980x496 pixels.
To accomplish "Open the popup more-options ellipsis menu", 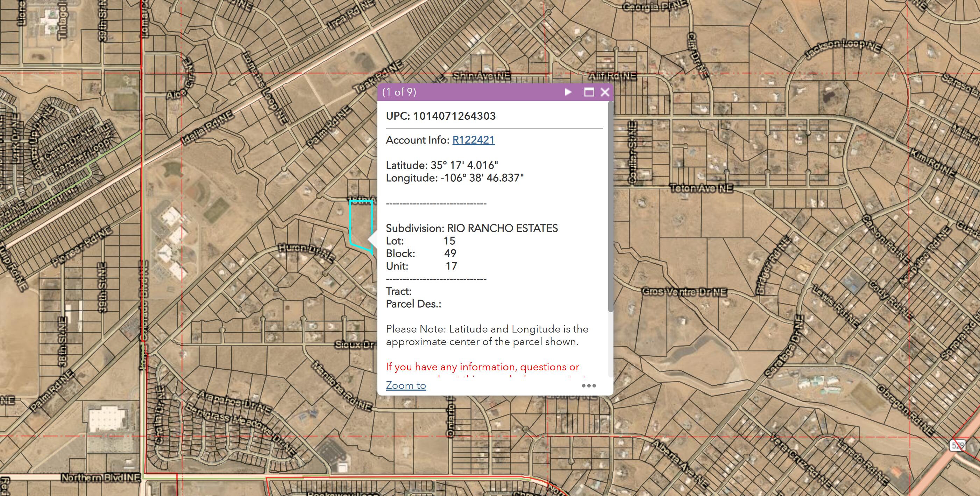I will pyautogui.click(x=589, y=386).
